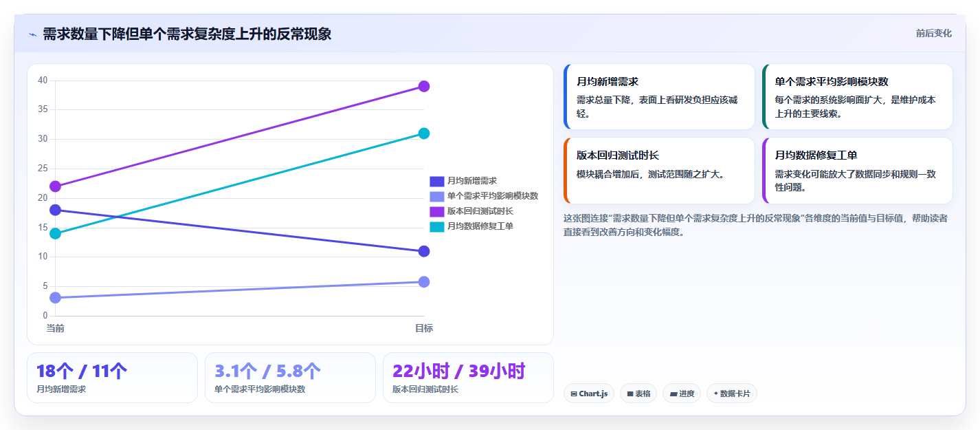The width and height of the screenshot is (980, 430).
Task: Click the purple data point at 39 on 目标
Action: (424, 86)
